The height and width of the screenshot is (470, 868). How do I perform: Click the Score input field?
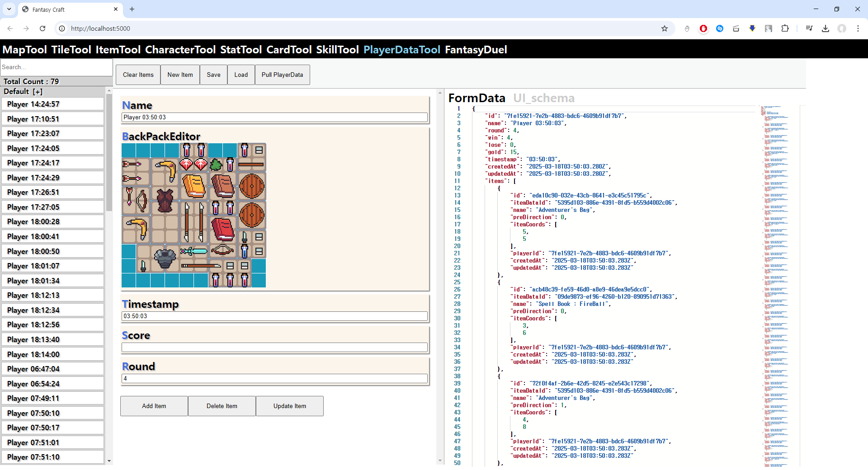[x=274, y=348]
